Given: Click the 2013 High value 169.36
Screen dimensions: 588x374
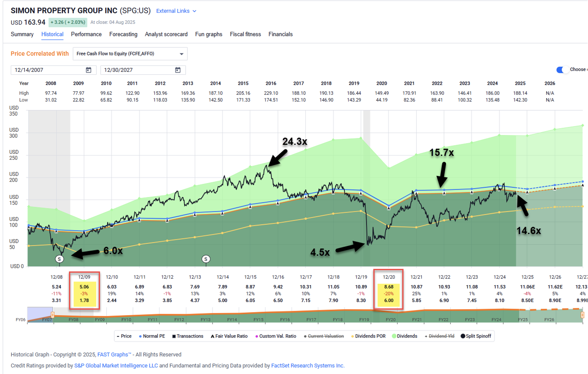Looking at the screenshot, I should click(x=188, y=93).
